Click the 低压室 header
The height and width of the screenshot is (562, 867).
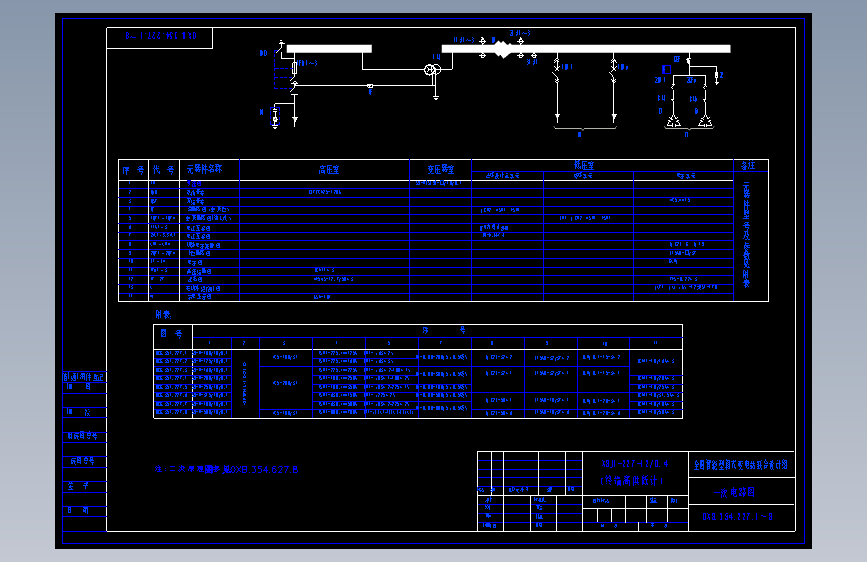click(x=584, y=165)
